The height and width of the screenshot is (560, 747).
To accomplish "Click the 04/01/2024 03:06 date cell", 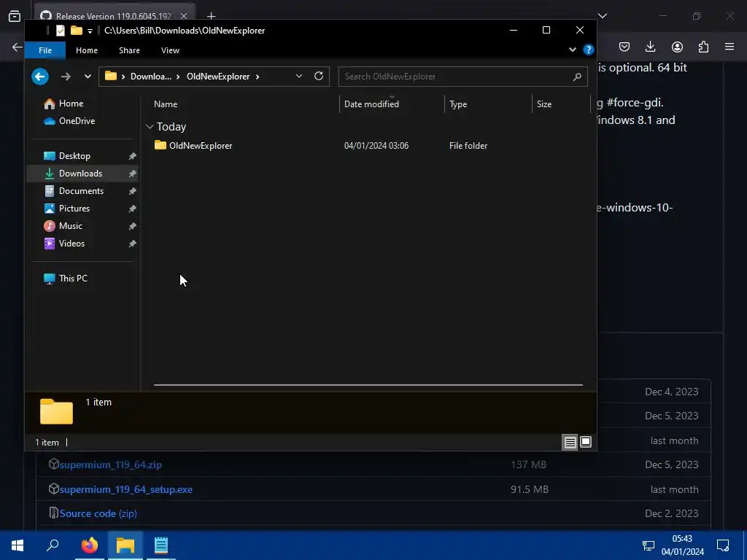I will pyautogui.click(x=376, y=146).
